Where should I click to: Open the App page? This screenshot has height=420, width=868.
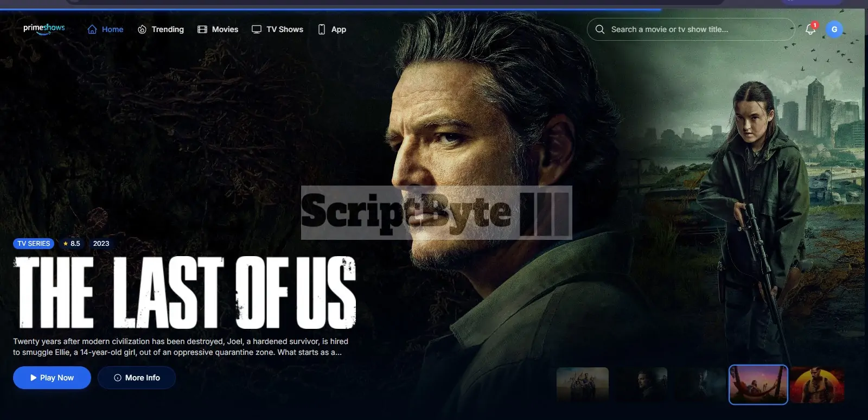tap(332, 29)
